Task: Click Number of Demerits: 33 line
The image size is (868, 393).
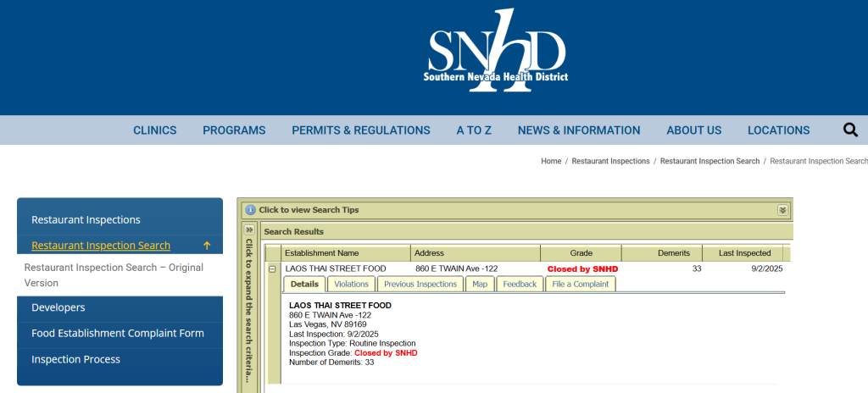Action: 331,362
